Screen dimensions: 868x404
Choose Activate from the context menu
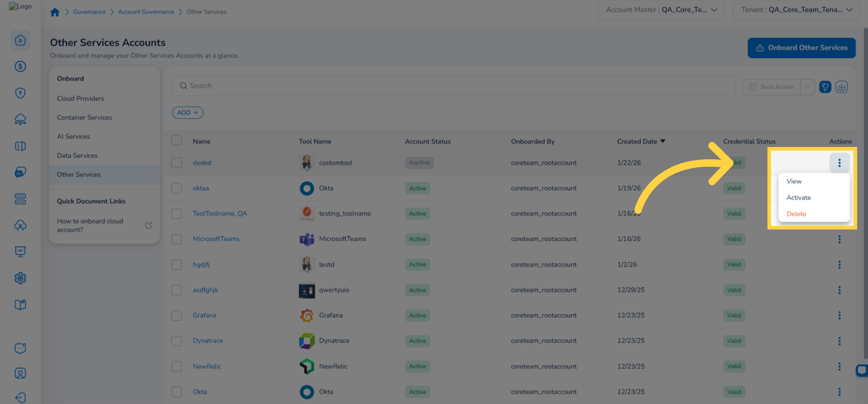(x=799, y=198)
